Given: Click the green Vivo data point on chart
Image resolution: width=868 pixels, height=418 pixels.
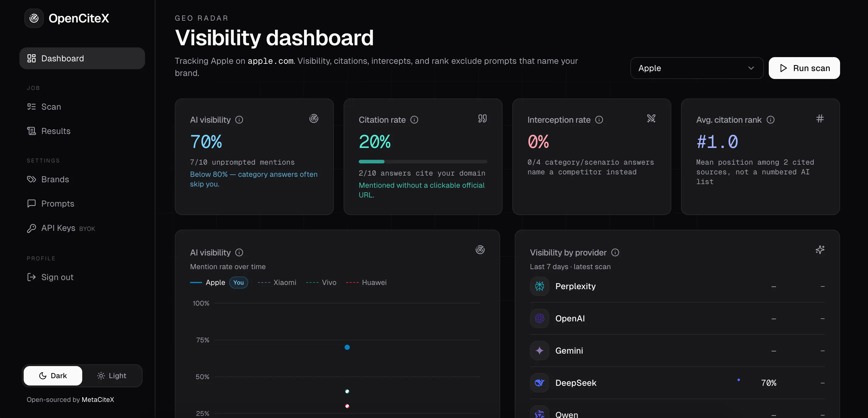Looking at the screenshot, I should (x=347, y=391).
